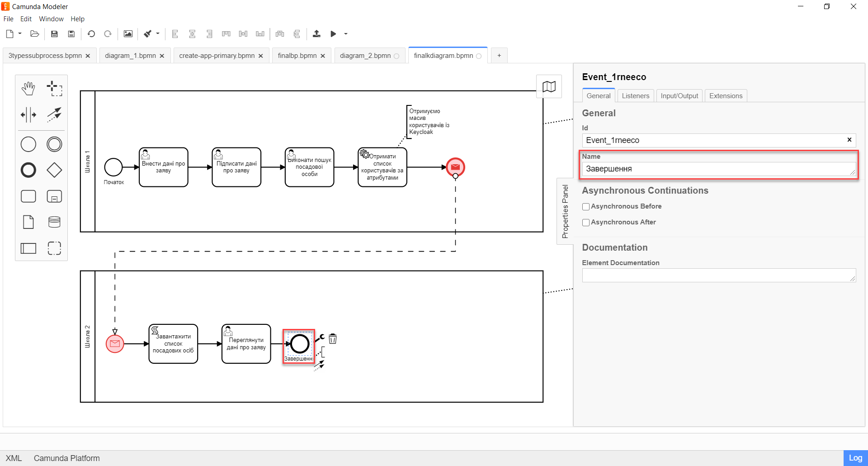868x466 pixels.
Task: Switch to XML view
Action: point(14,458)
